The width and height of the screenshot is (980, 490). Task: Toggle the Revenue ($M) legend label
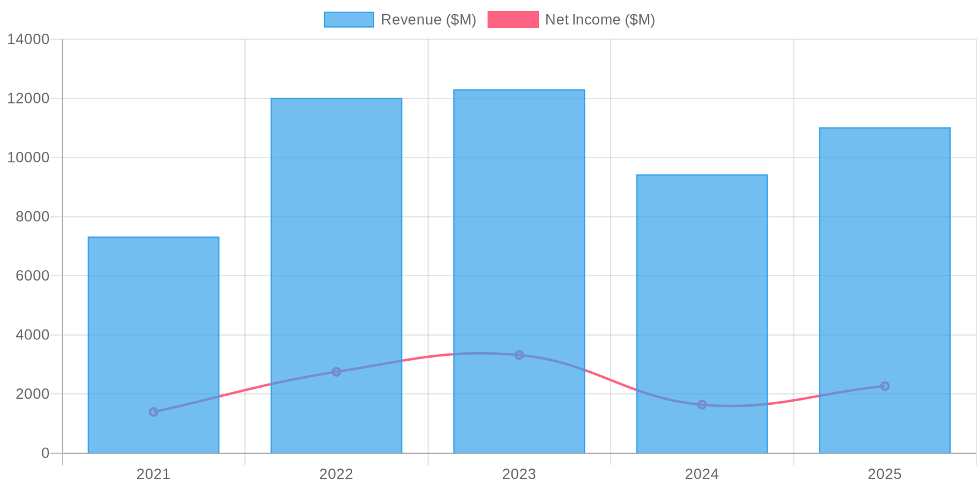coord(428,20)
